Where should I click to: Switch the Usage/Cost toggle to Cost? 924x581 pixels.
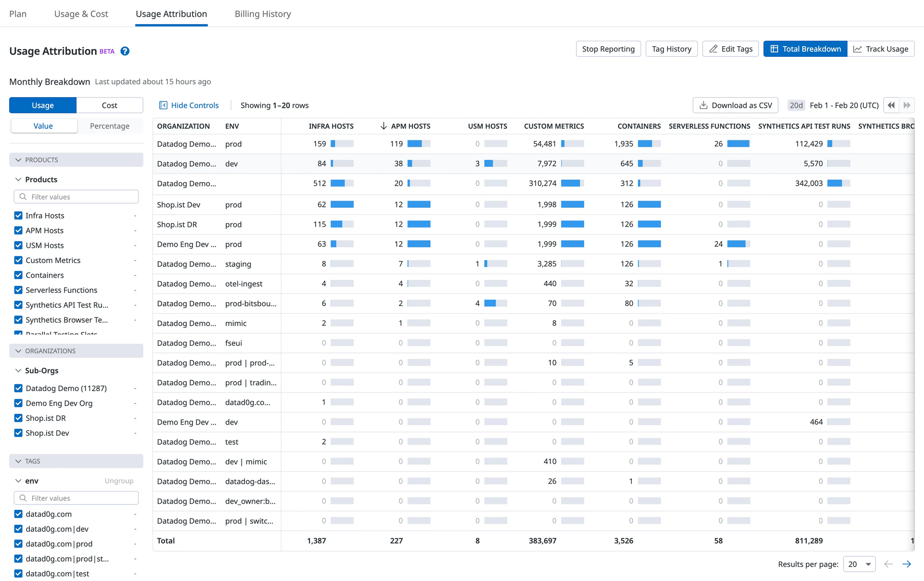click(109, 105)
